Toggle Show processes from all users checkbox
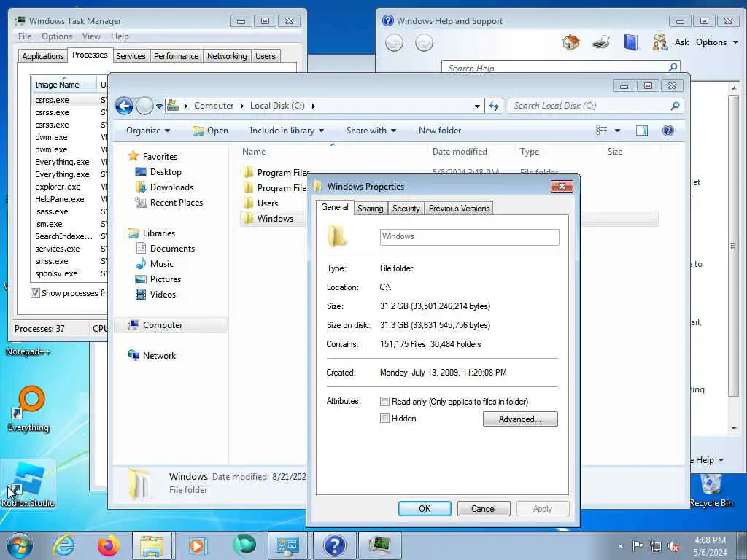747x560 pixels. coord(35,293)
